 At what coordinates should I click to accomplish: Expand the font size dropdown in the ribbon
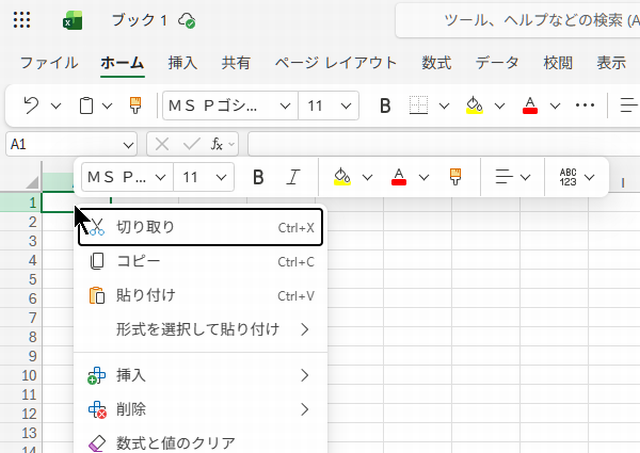click(x=347, y=105)
